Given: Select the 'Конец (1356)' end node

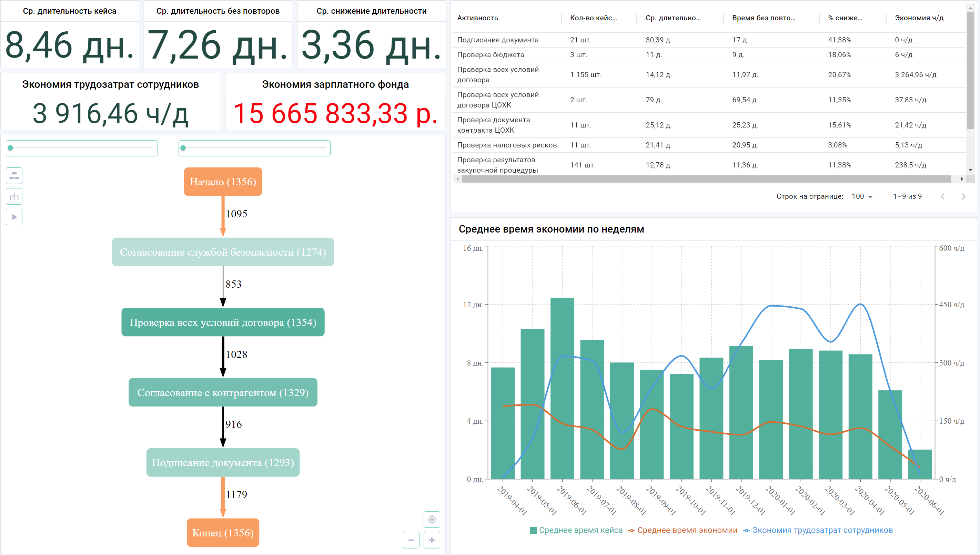Looking at the screenshot, I should 223,533.
